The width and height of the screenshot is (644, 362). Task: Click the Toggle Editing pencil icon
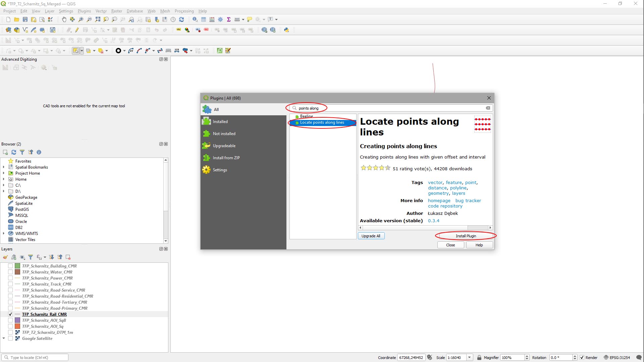pyautogui.click(x=77, y=30)
